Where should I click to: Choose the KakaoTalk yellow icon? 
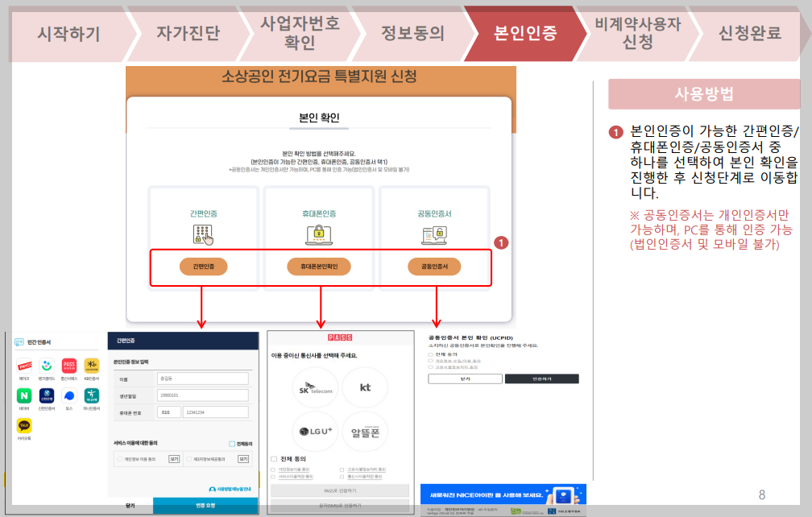(24, 425)
